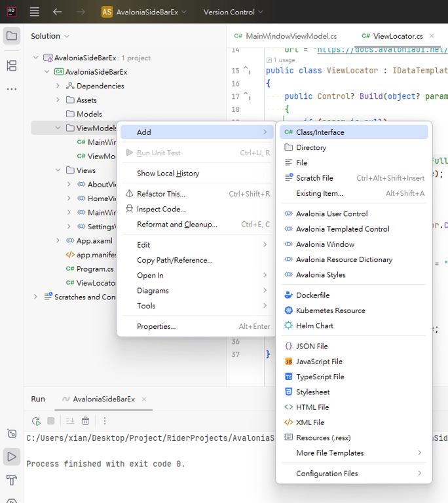Navigate back with the left arrow
The width and height of the screenshot is (448, 503).
click(57, 12)
